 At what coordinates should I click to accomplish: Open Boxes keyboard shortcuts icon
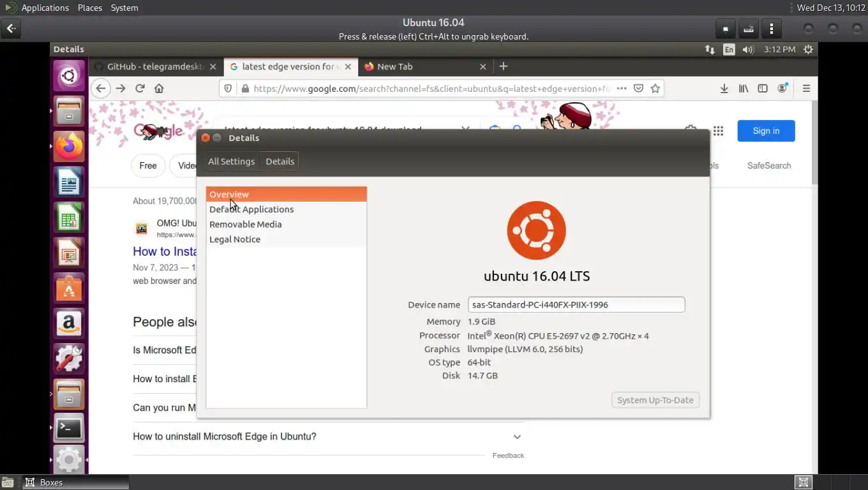[x=749, y=29]
